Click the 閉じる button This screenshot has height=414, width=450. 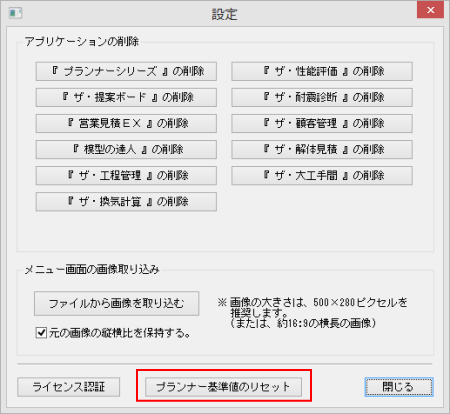[x=399, y=387]
